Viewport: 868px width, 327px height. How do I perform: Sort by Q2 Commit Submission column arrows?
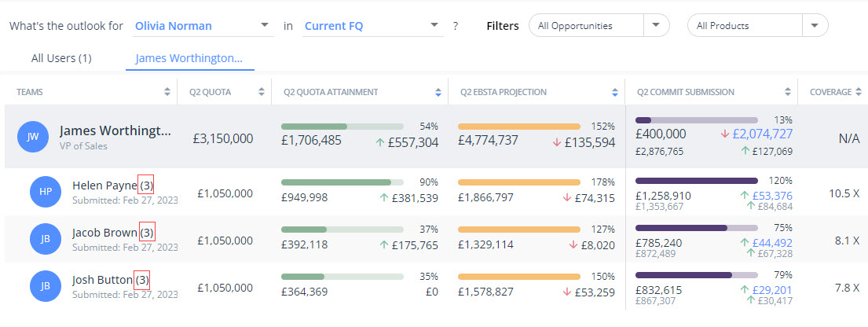[x=787, y=92]
